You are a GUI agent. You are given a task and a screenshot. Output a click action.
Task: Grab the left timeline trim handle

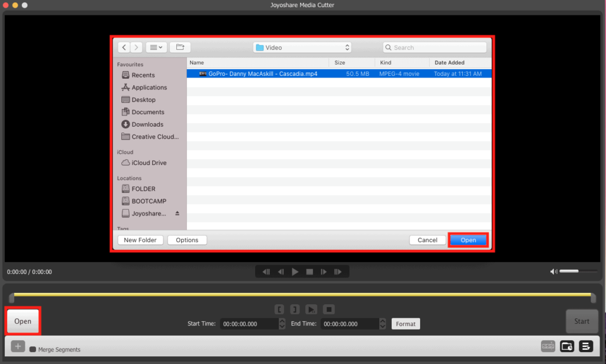pyautogui.click(x=12, y=298)
